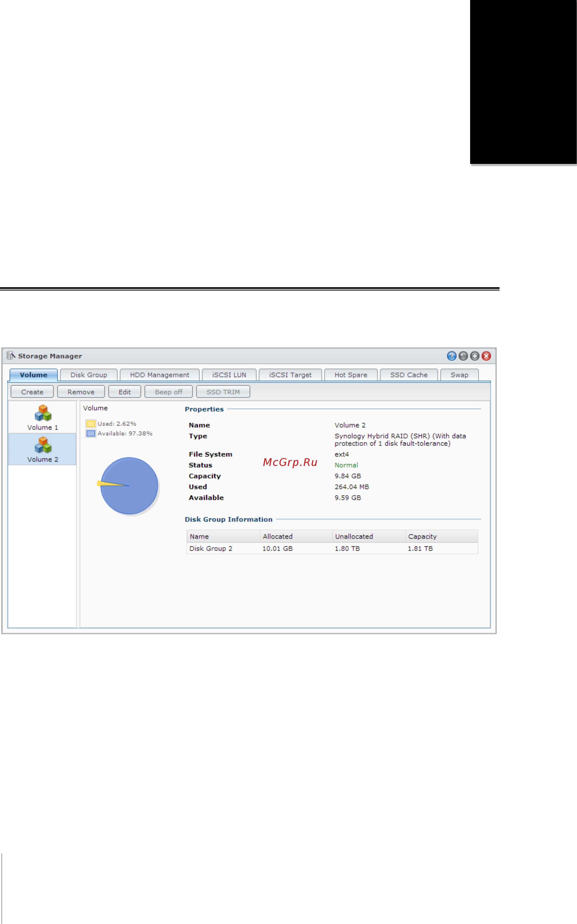The width and height of the screenshot is (577, 924).
Task: Minimize the Storage Manager window
Action: click(463, 356)
